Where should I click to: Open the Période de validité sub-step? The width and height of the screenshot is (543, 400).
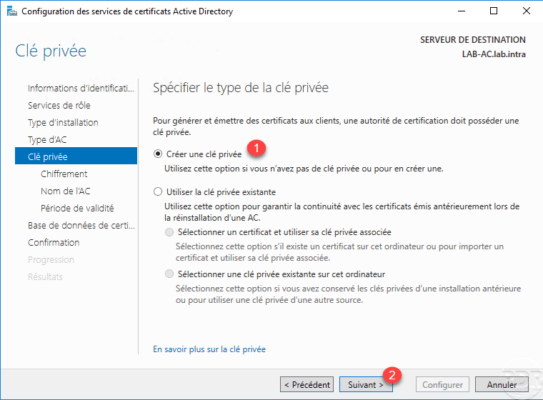pos(77,208)
